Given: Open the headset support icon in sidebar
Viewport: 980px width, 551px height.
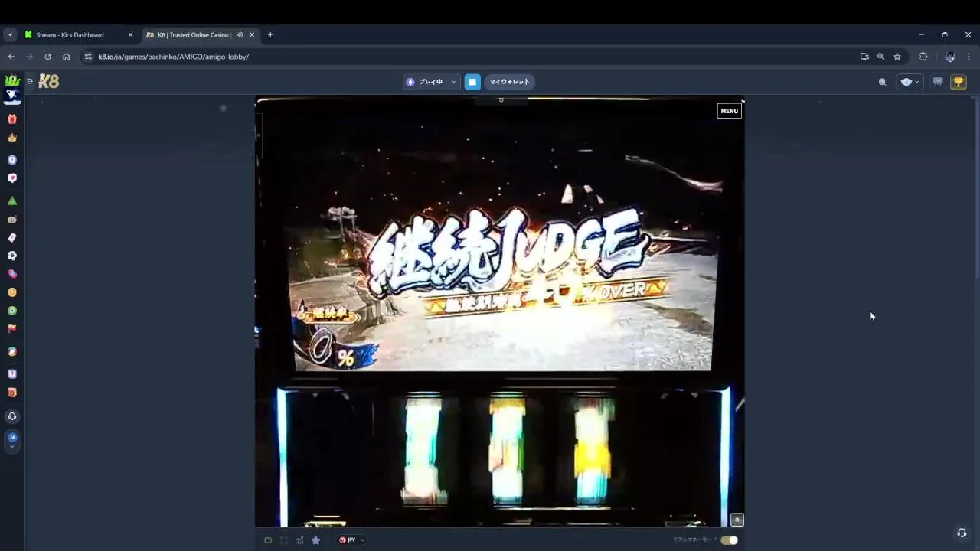Looking at the screenshot, I should click(x=12, y=416).
